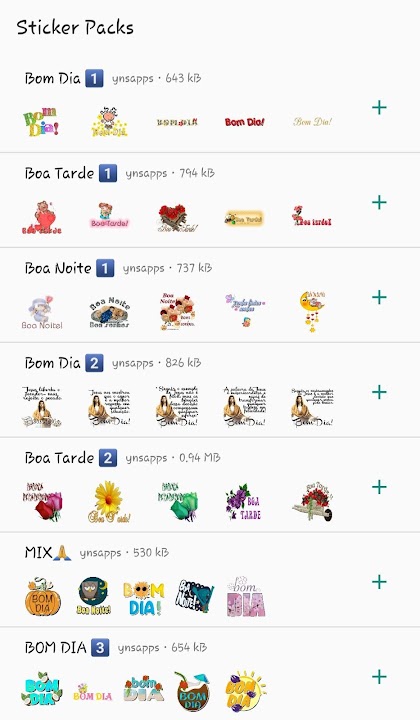Tap the orange pumpkin Bom Dia sticker
Image resolution: width=420 pixels, height=720 pixels.
point(42,596)
